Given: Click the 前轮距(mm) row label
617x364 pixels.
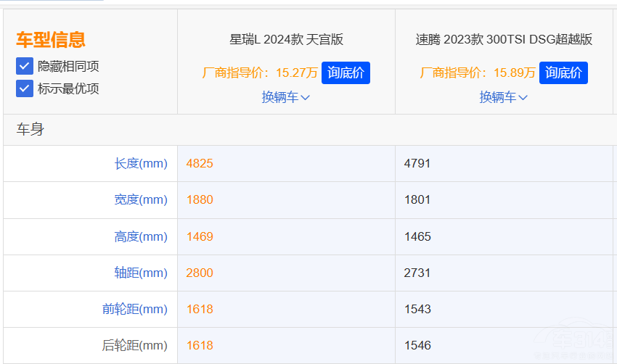Looking at the screenshot, I should coord(135,309).
